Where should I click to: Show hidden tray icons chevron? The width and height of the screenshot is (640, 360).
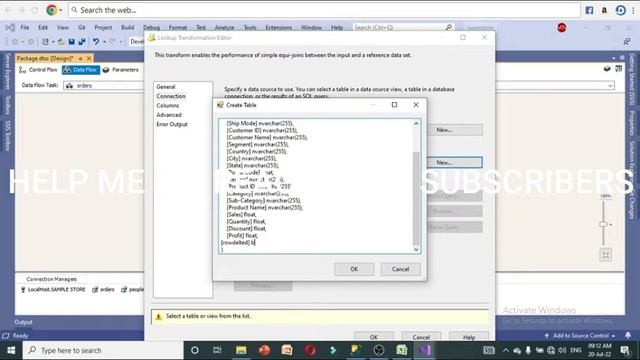pyautogui.click(x=506, y=350)
